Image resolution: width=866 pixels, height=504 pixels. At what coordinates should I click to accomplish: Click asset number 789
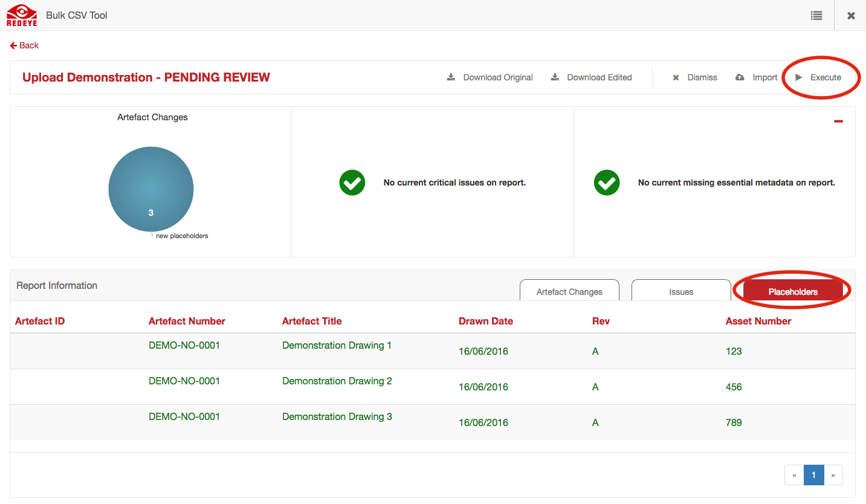tap(734, 422)
